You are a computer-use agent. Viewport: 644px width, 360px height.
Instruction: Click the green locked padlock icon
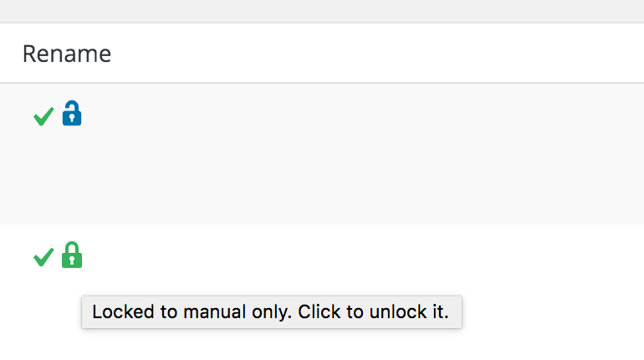click(x=72, y=255)
